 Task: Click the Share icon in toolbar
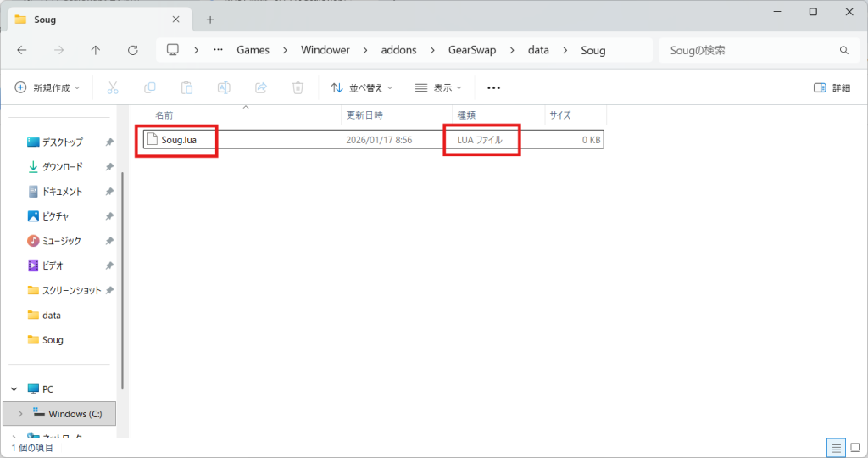[261, 87]
